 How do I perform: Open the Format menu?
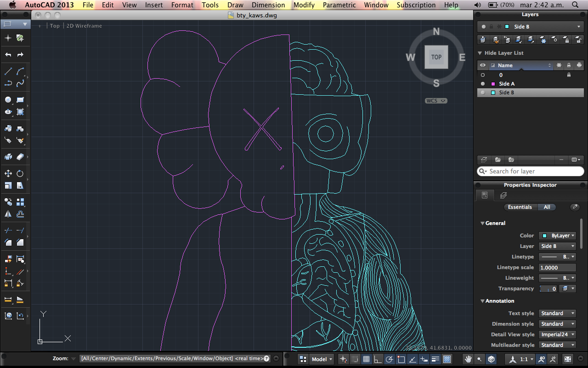coord(182,5)
